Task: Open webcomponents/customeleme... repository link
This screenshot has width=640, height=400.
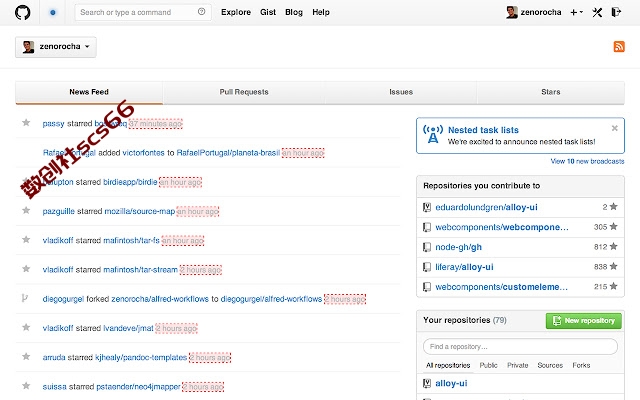Action: point(501,287)
